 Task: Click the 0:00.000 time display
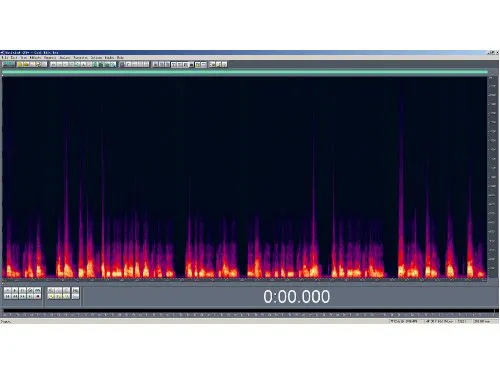click(x=296, y=296)
